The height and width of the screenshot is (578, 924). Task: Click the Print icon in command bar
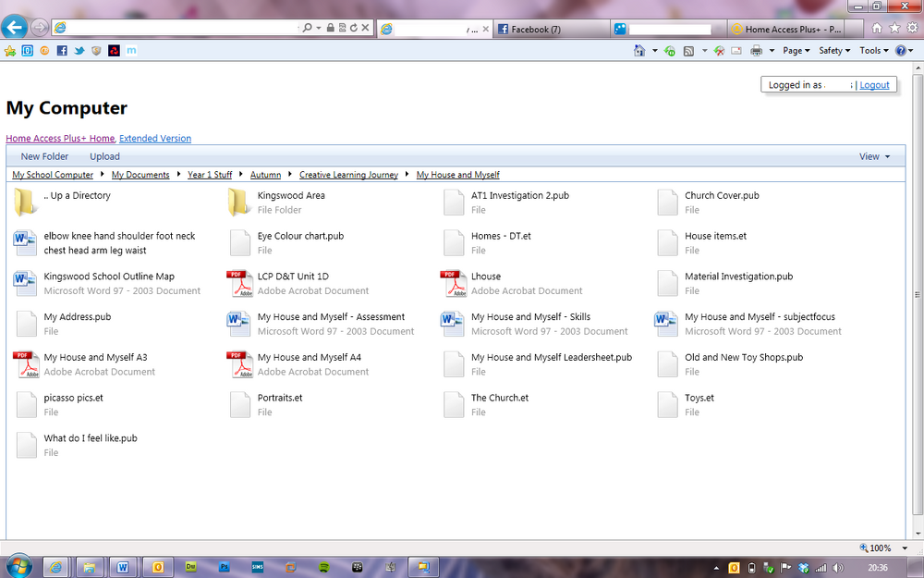[x=757, y=51]
